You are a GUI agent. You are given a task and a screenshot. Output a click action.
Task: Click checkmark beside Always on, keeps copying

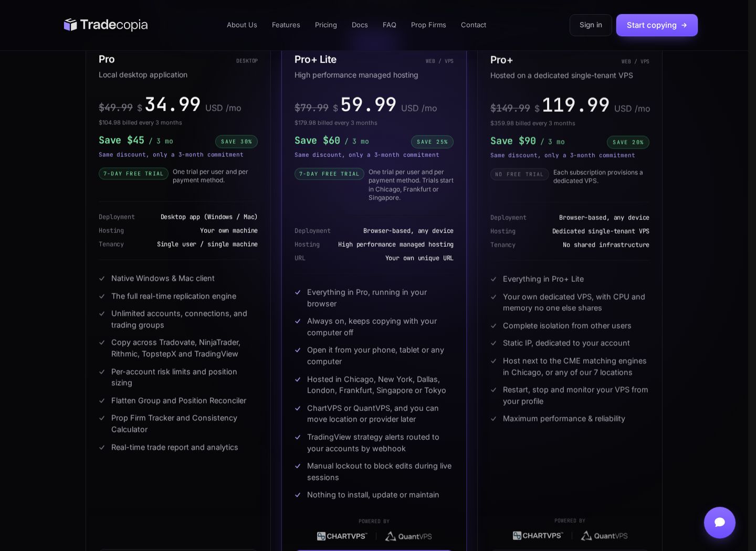tap(298, 321)
